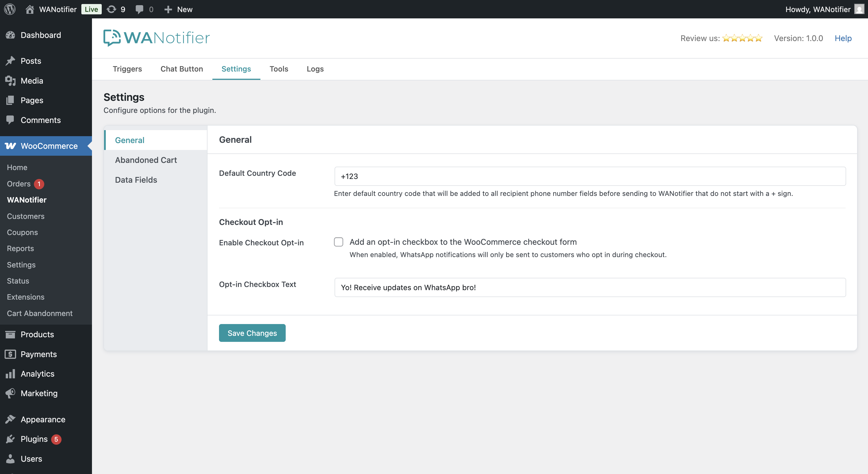Check updates via the refresh icon in admin bar
The height and width of the screenshot is (474, 868).
click(x=112, y=9)
